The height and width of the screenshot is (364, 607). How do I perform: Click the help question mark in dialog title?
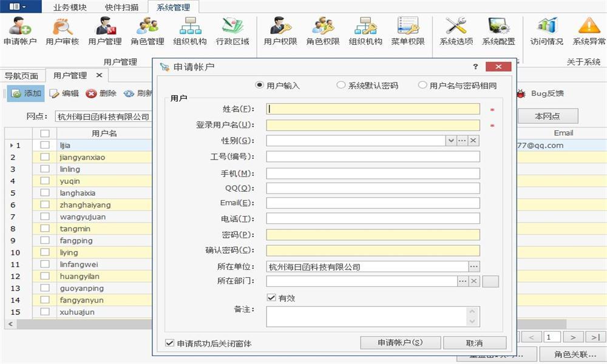475,67
